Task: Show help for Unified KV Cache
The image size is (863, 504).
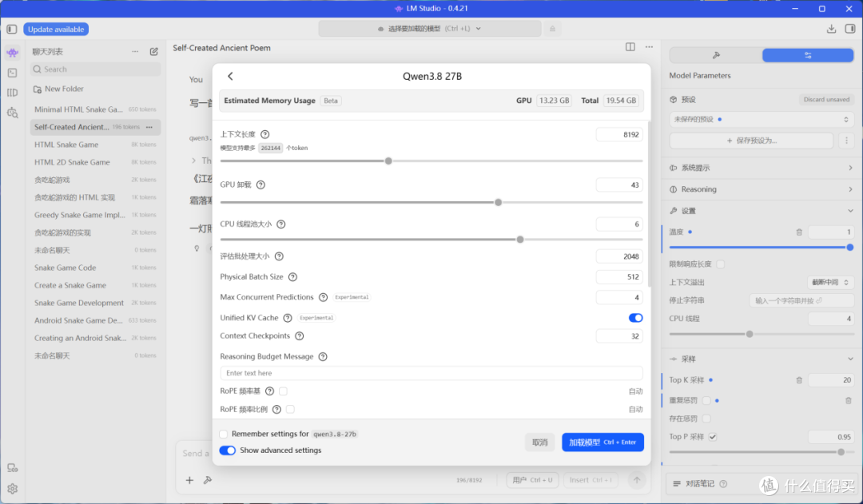Action: coord(288,318)
